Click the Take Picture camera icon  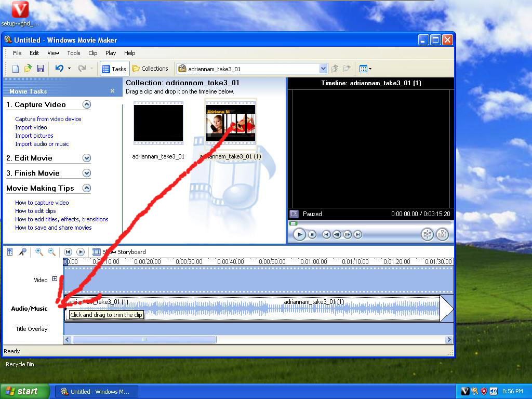442,234
